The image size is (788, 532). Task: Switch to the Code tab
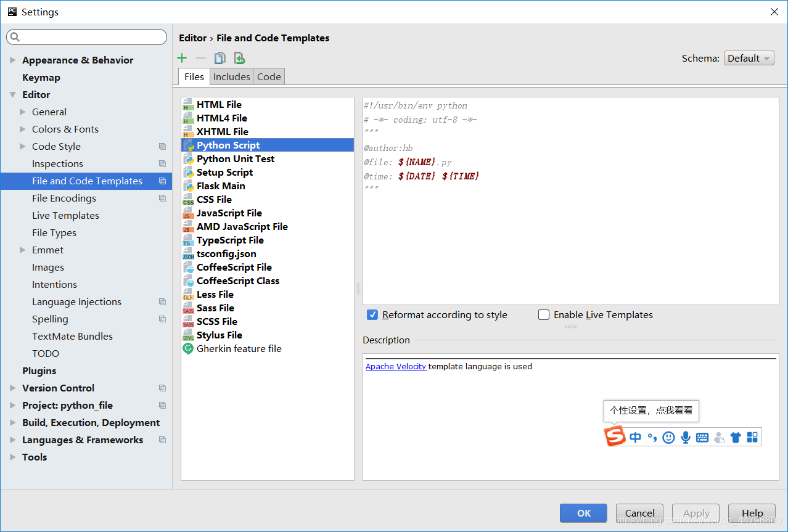click(x=269, y=76)
